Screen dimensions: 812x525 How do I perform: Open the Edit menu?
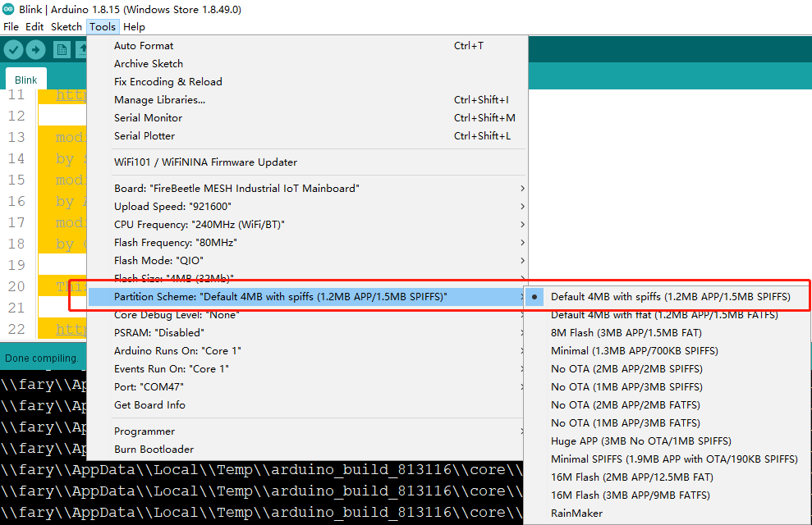tap(34, 27)
